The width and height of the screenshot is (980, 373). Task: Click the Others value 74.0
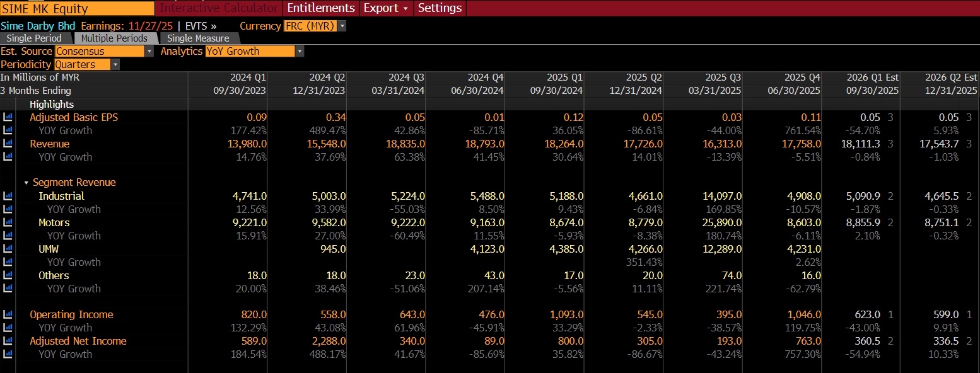coord(732,275)
